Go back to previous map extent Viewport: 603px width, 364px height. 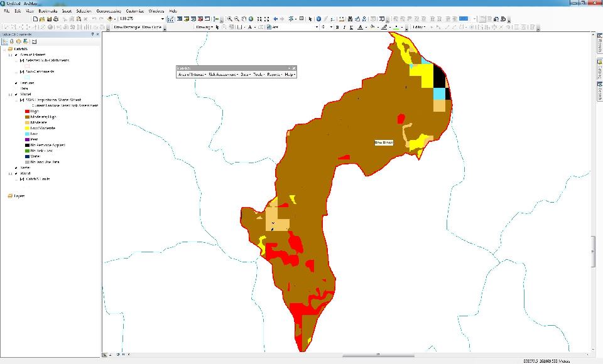(x=276, y=19)
